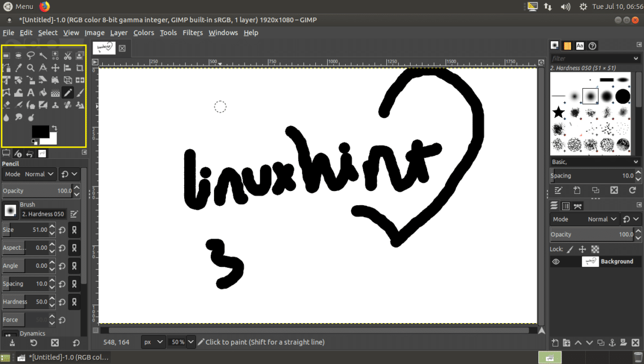Select the Bucket Fill tool
Screen dimensions: 644x364
pyautogui.click(x=43, y=93)
